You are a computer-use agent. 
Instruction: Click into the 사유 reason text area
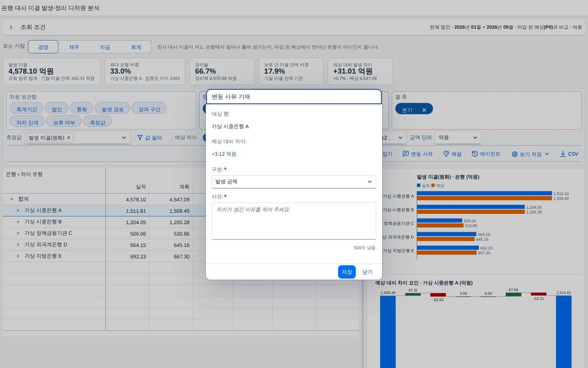[294, 221]
